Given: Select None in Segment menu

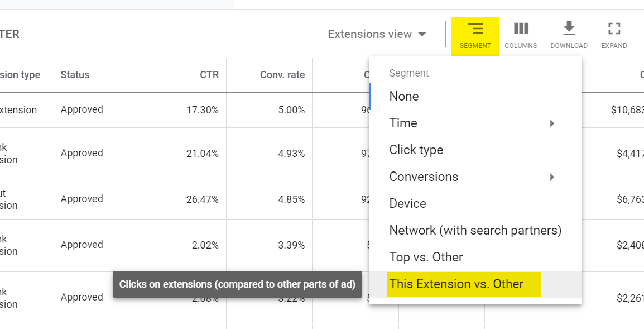Looking at the screenshot, I should [x=404, y=96].
